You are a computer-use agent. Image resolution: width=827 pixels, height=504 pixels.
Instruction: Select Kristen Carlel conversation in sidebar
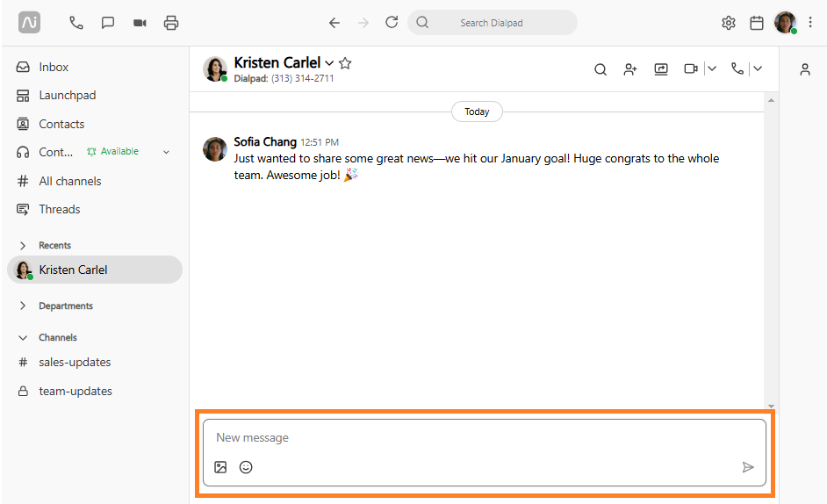pyautogui.click(x=95, y=270)
